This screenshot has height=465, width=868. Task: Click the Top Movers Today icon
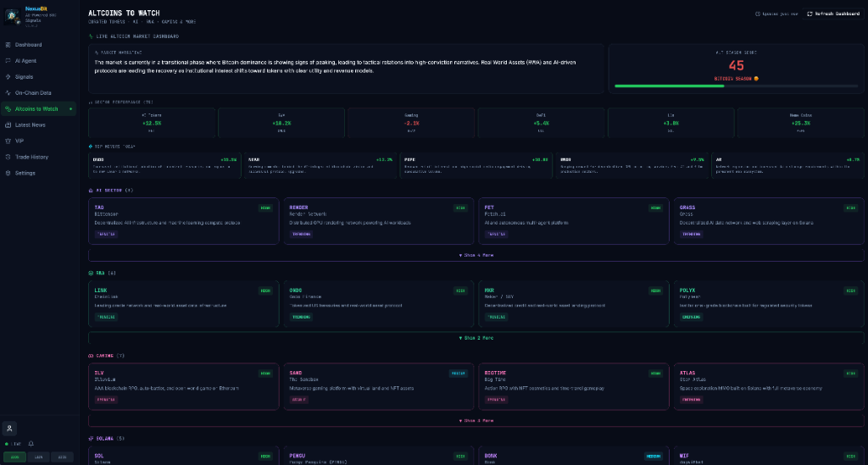click(x=91, y=147)
